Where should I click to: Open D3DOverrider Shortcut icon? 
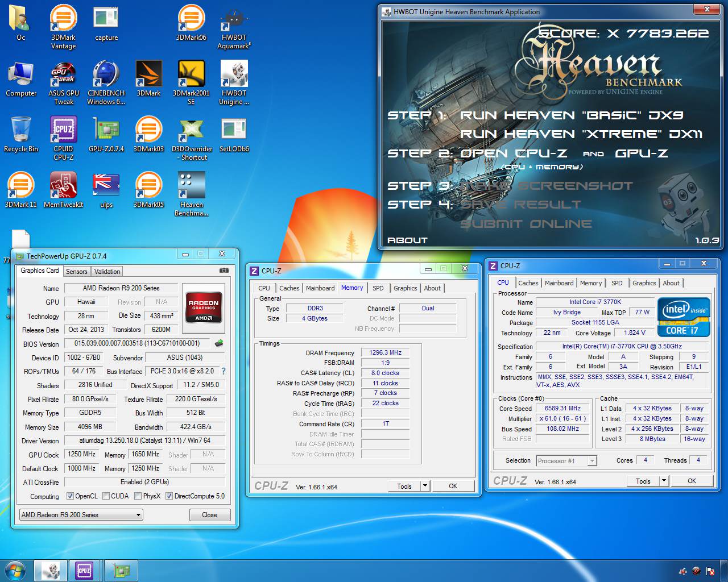point(191,138)
